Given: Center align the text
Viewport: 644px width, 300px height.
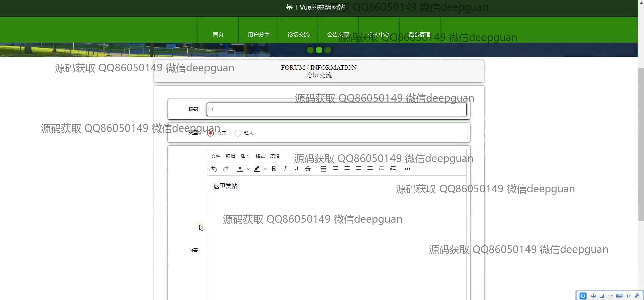Looking at the screenshot, I should point(347,169).
